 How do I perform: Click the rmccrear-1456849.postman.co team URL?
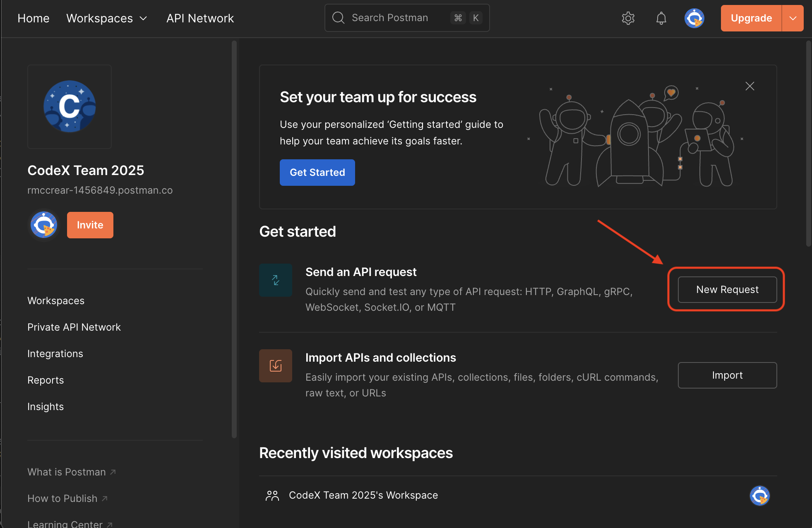pos(100,190)
